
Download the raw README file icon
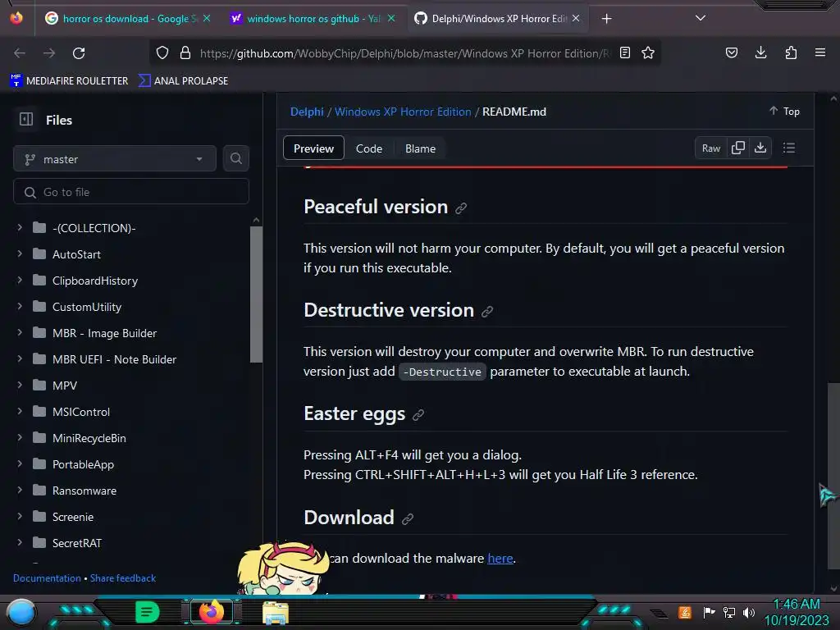point(760,148)
